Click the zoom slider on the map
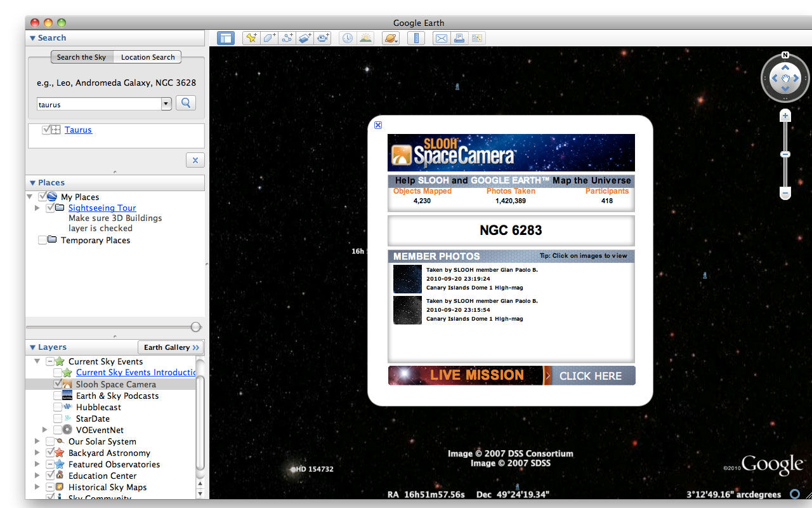Image resolution: width=812 pixels, height=508 pixels. tap(785, 154)
